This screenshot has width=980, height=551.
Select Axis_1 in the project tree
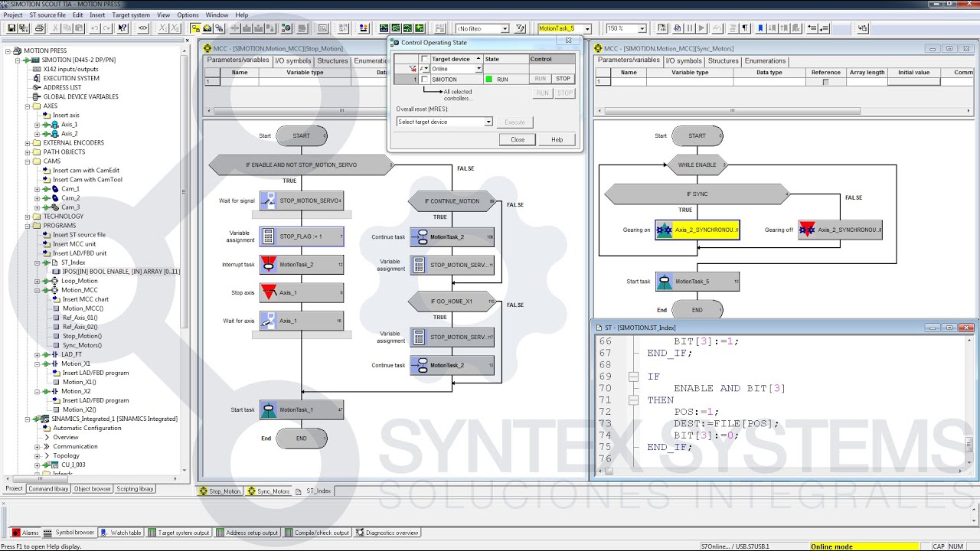(x=69, y=124)
